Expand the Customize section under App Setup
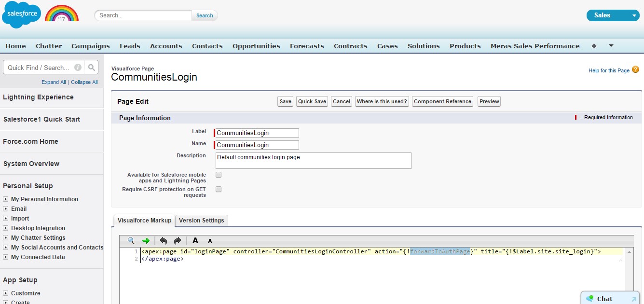Image resolution: width=644 pixels, height=304 pixels. coord(5,293)
